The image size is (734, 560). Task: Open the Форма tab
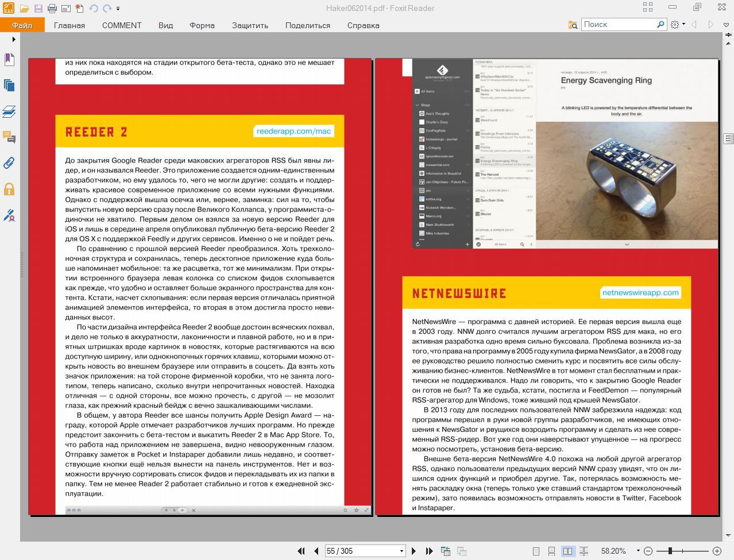[202, 25]
